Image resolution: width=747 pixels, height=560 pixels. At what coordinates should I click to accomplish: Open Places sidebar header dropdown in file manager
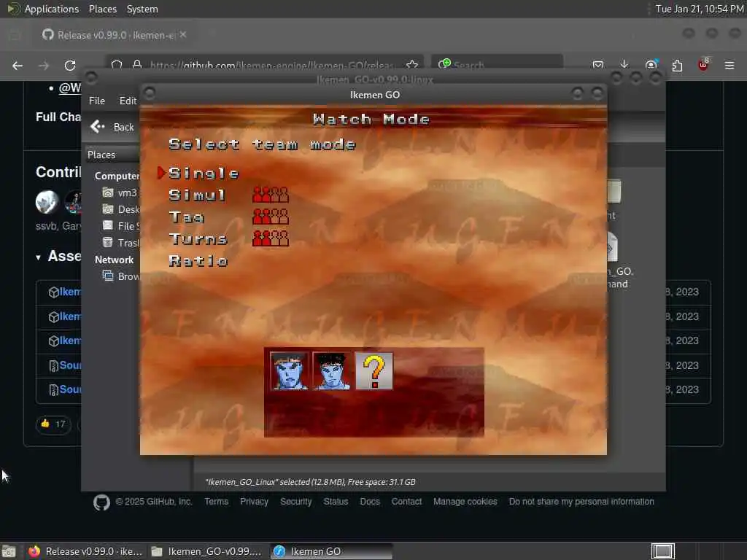coord(112,155)
